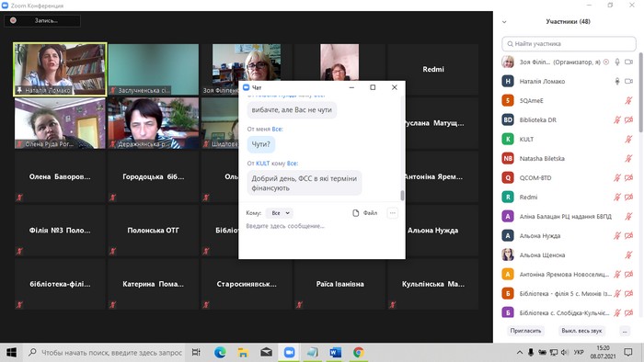Select Раїса Іванівна participant tile

coord(339,284)
